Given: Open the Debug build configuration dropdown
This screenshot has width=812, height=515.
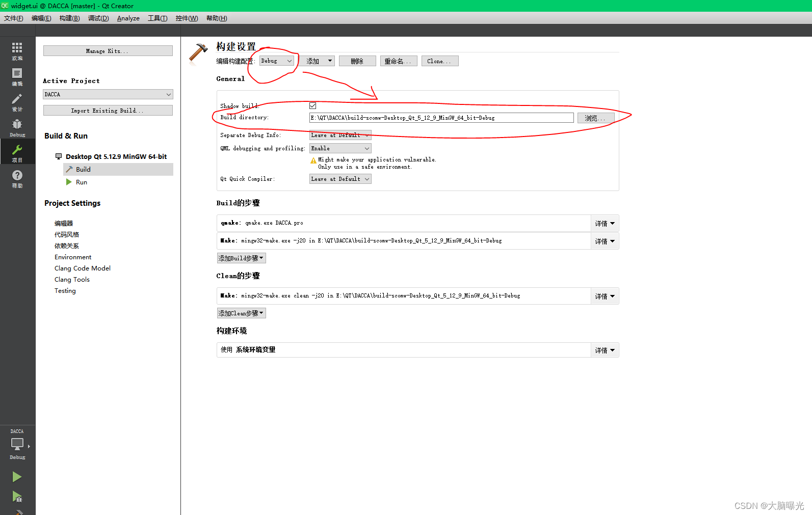Looking at the screenshot, I should point(277,61).
